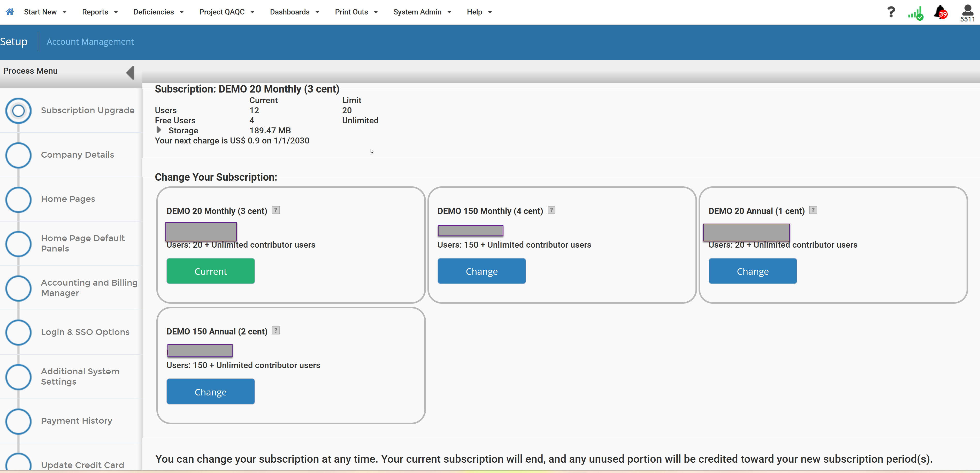Click the home icon in the navbar

pos(10,12)
